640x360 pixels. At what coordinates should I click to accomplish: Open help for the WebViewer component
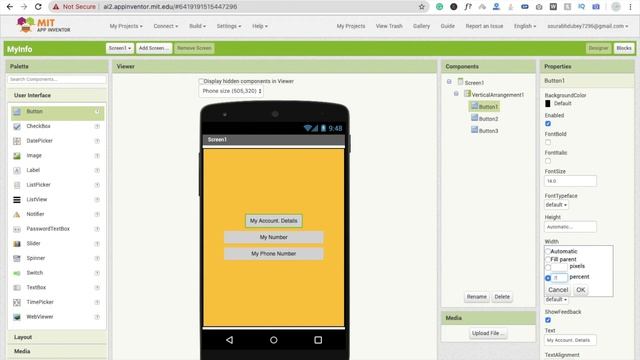(97, 317)
